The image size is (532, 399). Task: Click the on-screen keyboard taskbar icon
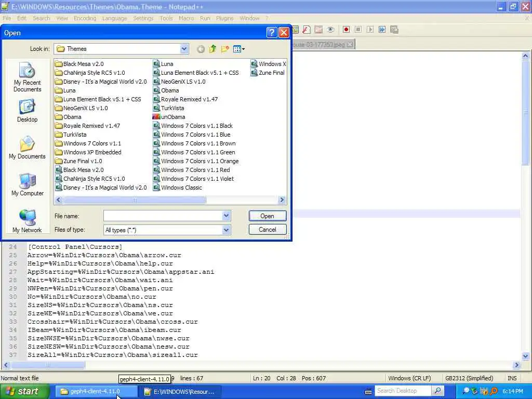368,392
